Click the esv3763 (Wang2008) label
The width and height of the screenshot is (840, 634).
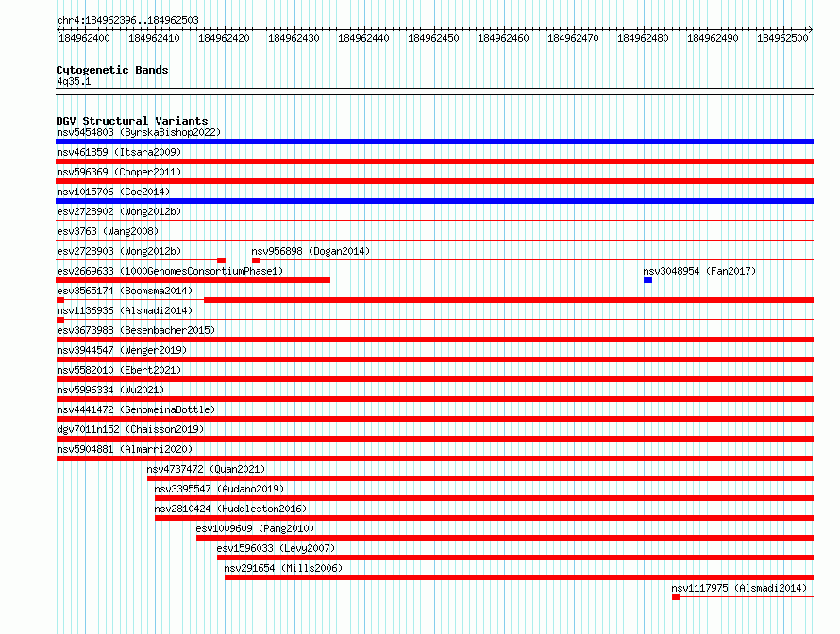[x=108, y=231]
